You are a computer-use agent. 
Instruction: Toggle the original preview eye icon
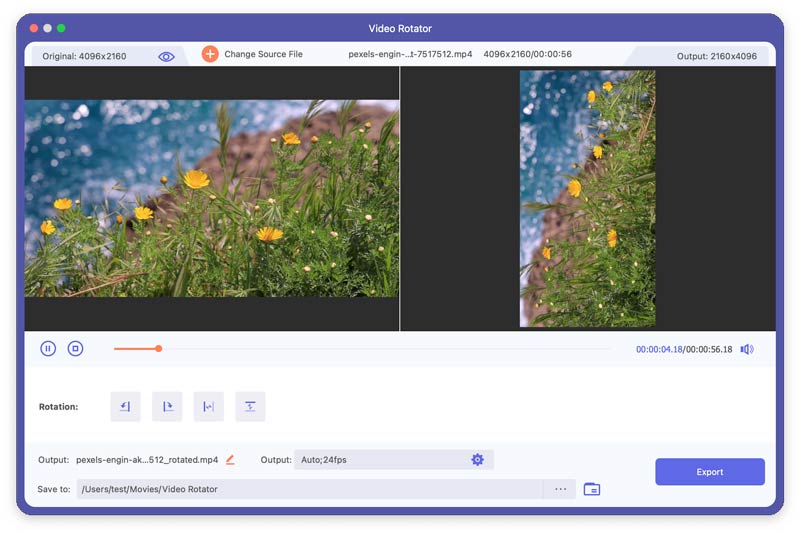pos(166,57)
